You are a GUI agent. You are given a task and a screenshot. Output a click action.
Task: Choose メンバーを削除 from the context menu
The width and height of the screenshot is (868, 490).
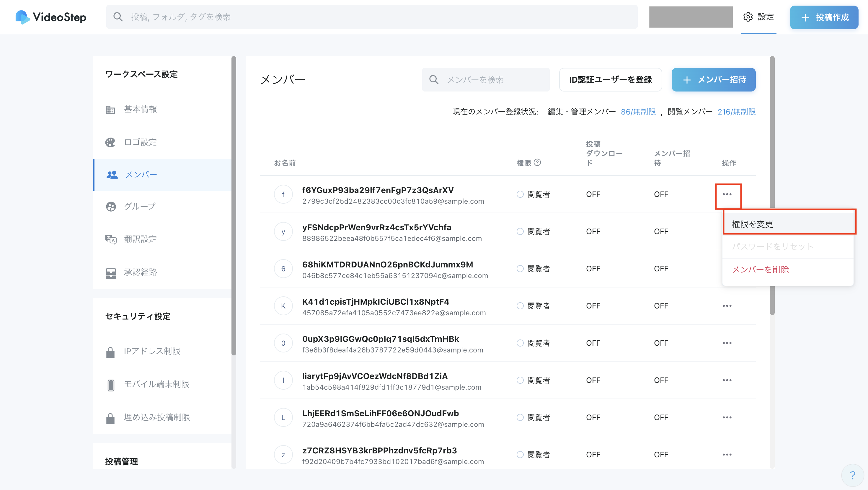(x=760, y=269)
